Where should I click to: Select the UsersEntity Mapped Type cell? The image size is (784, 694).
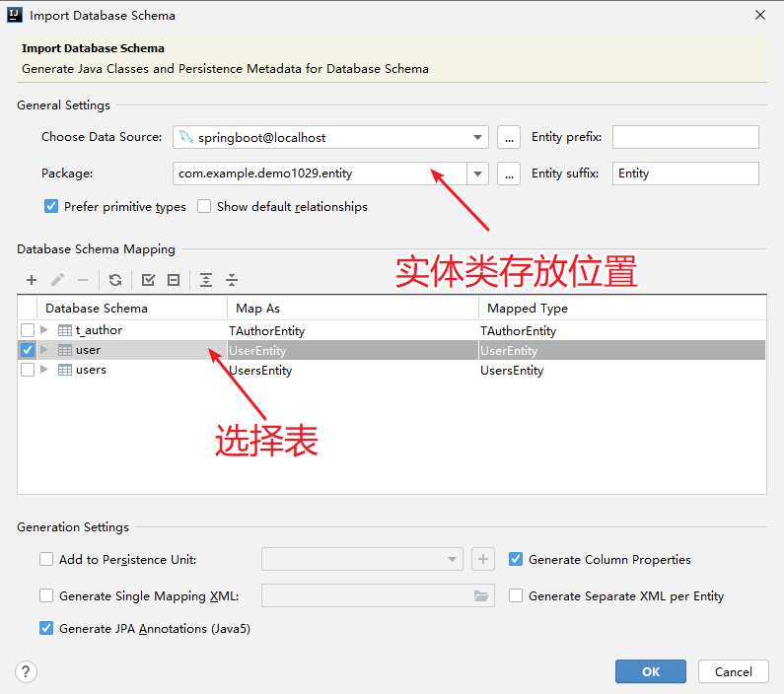(622, 371)
